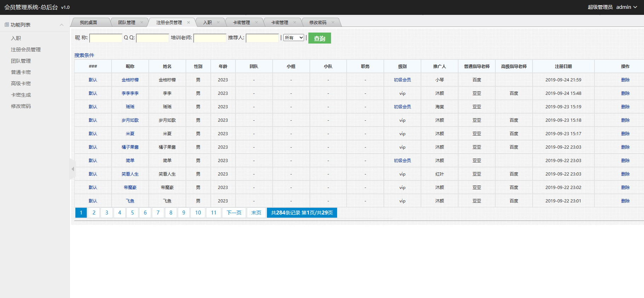Viewport: 644px width, 298px height.
Task: Click the green 查询 button
Action: (320, 38)
